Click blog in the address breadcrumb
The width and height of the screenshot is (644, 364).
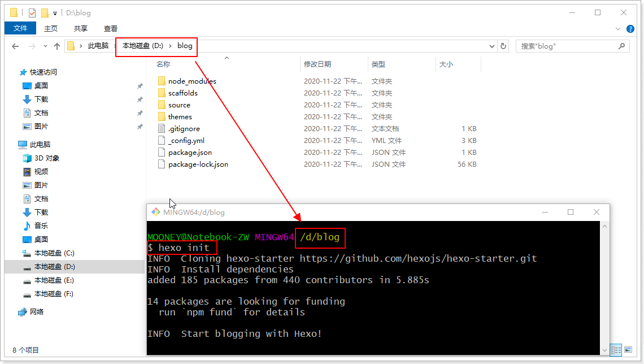(x=185, y=46)
